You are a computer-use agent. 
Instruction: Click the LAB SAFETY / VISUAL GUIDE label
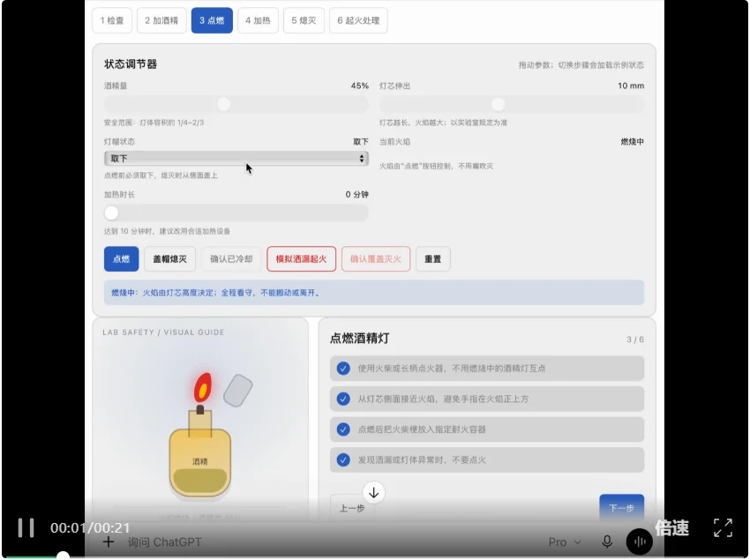[163, 332]
